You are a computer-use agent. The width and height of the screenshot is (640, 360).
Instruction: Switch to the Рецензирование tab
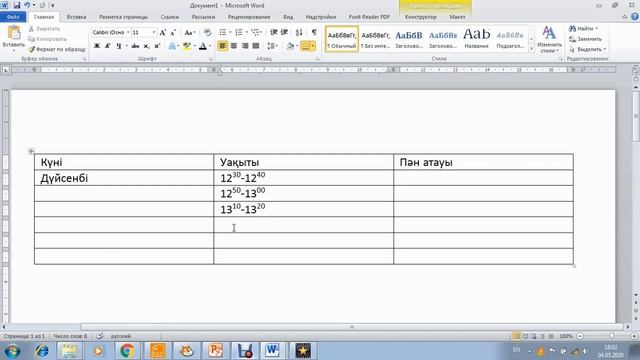tap(249, 17)
